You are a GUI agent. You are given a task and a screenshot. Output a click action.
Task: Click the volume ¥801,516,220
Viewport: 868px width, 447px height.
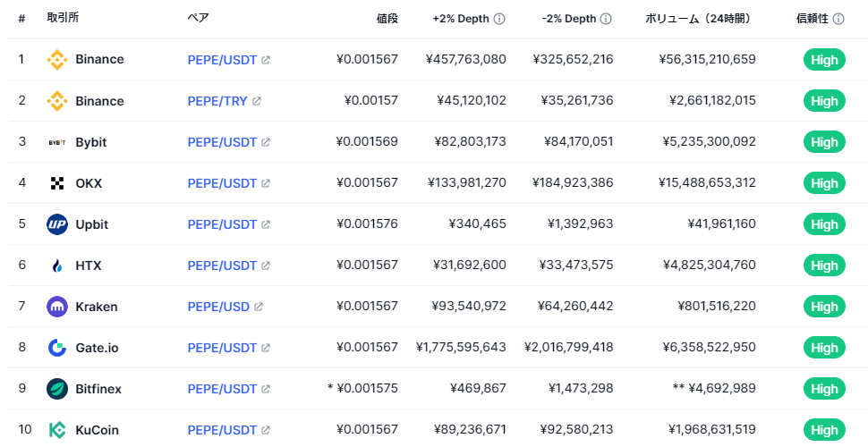[717, 306]
